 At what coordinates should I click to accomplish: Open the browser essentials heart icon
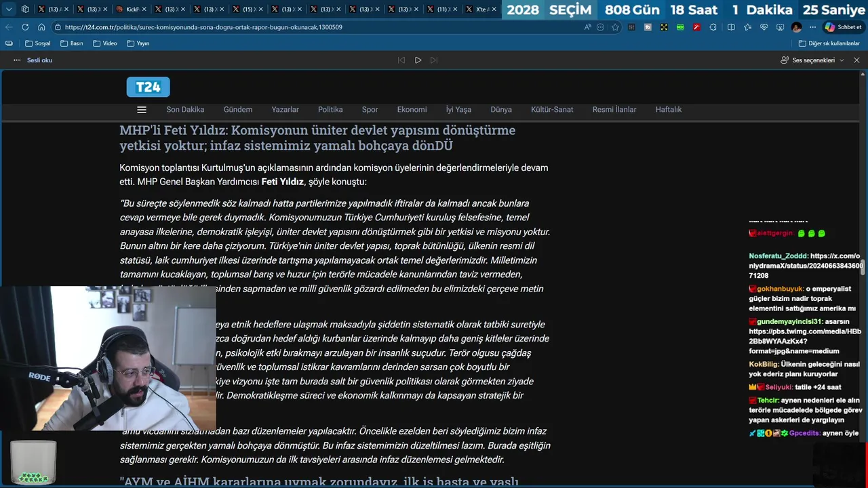click(764, 27)
